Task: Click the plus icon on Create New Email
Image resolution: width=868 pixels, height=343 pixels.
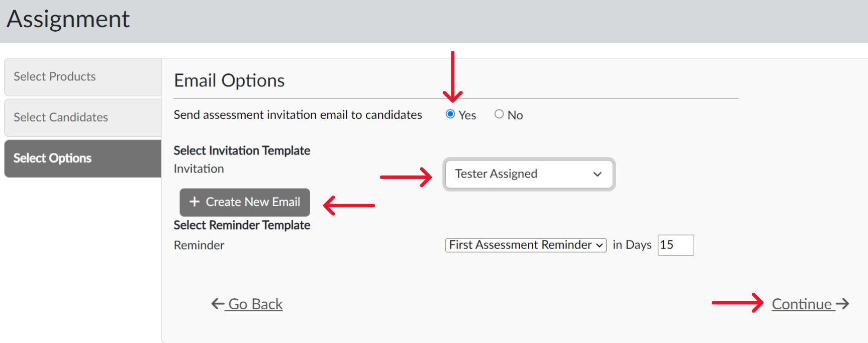Action: [195, 202]
